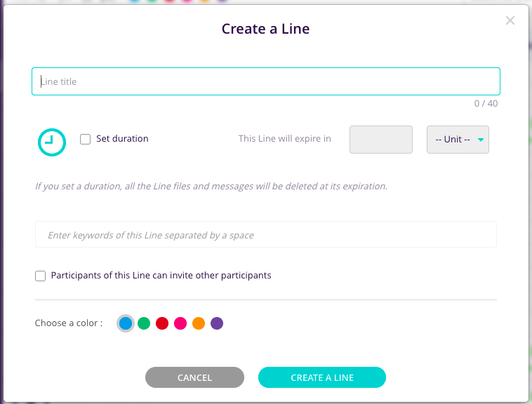Click the italic duration deletion notice
The width and height of the screenshot is (532, 404).
pyautogui.click(x=211, y=187)
